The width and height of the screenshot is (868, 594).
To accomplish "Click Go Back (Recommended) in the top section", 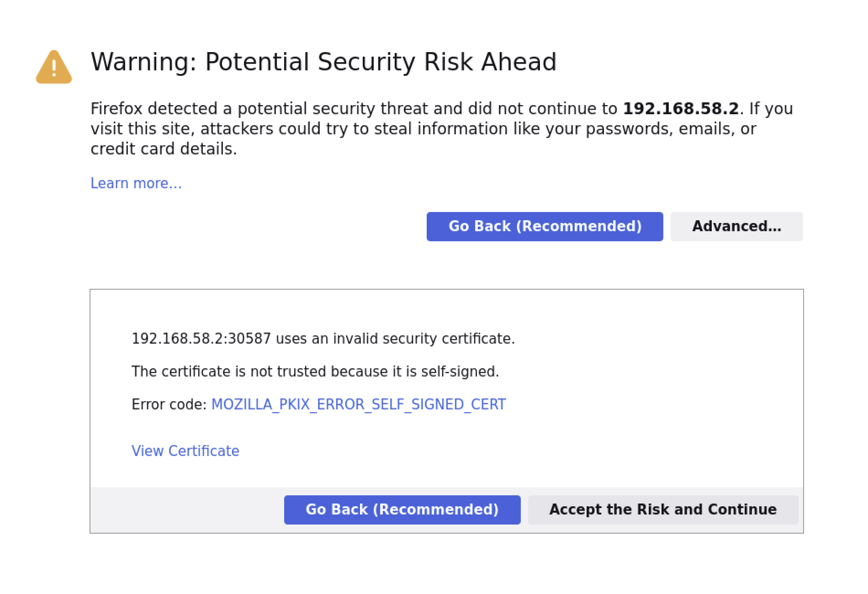I will (545, 226).
